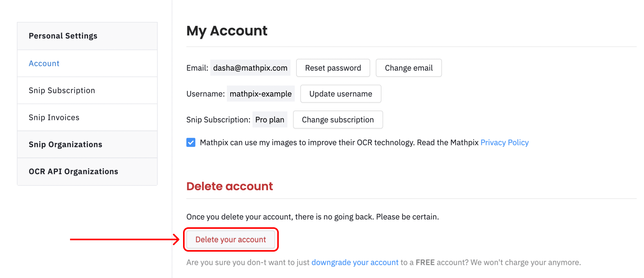Click the Reset password button
The width and height of the screenshot is (644, 278).
[x=333, y=68]
